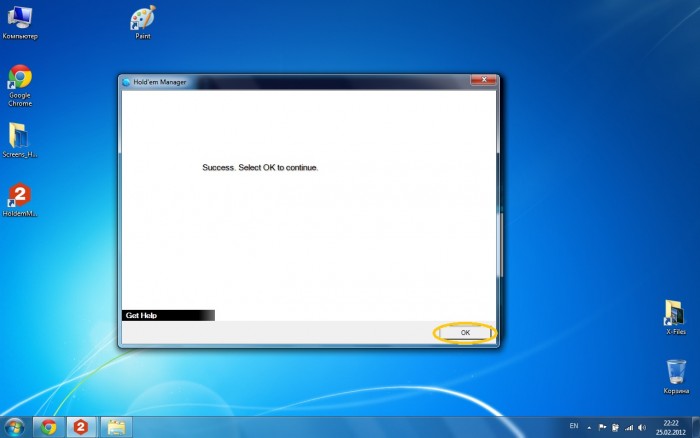The width and height of the screenshot is (700, 438).
Task: Click the Success message text
Action: (x=260, y=167)
